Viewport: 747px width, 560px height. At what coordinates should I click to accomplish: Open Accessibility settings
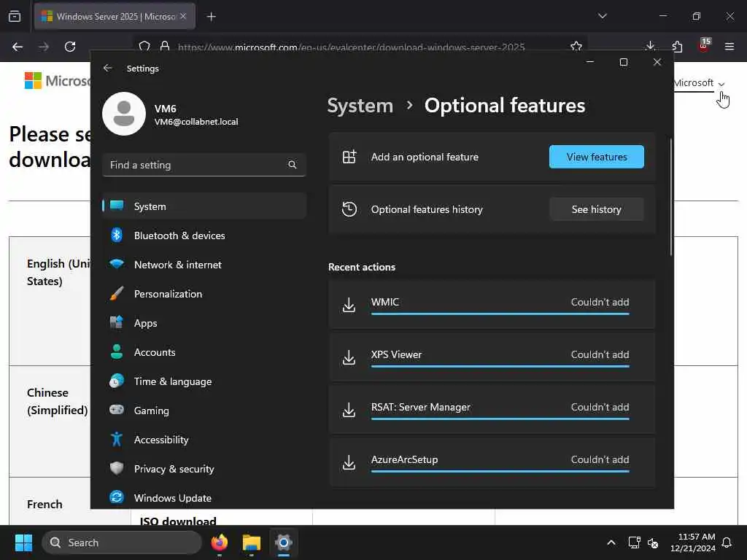[204, 440]
